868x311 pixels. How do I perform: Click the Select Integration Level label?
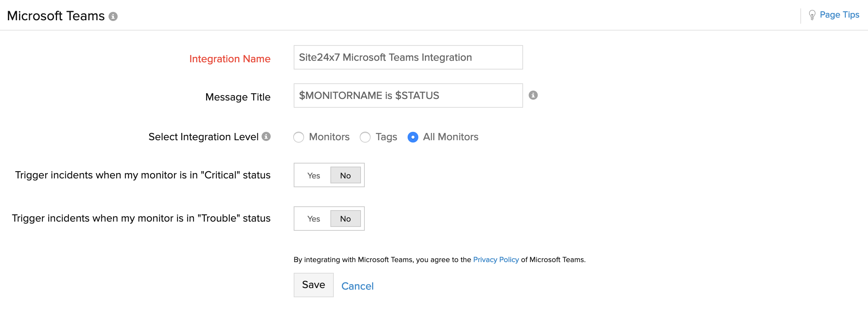click(x=203, y=137)
